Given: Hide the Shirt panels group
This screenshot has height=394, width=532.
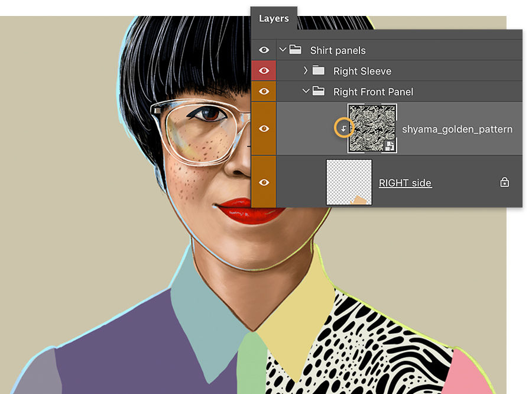Looking at the screenshot, I should coord(264,50).
